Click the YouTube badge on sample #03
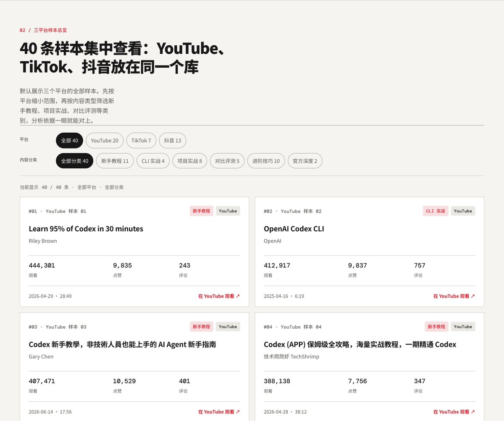Image resolution: width=504 pixels, height=421 pixels. tap(228, 327)
